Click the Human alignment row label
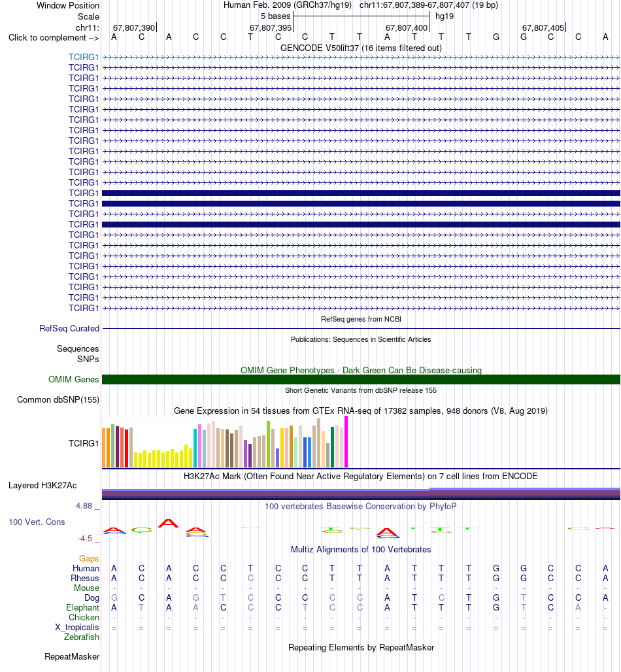The image size is (621, 672). (86, 569)
